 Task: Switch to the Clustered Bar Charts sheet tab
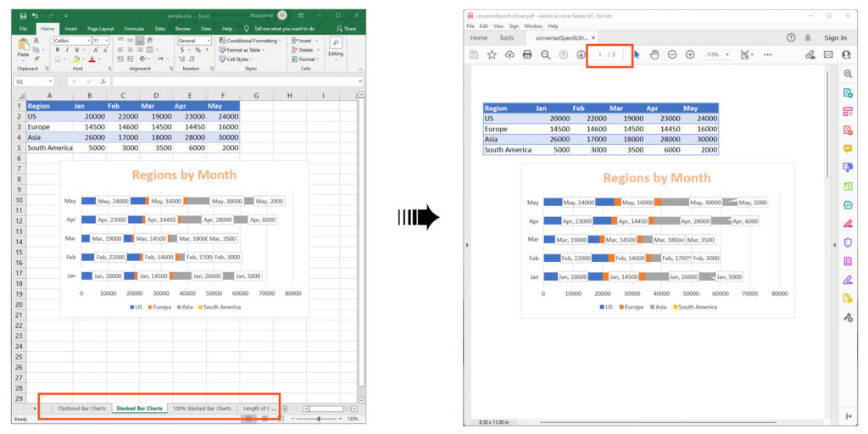81,409
